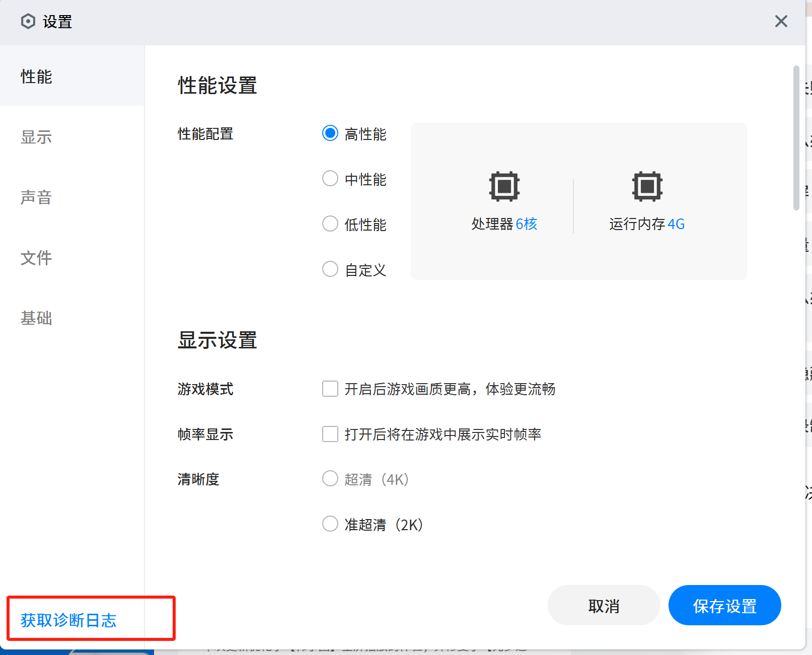Select 准超清 (2K) resolution radio
Screen dimensions: 812x655
(x=330, y=524)
